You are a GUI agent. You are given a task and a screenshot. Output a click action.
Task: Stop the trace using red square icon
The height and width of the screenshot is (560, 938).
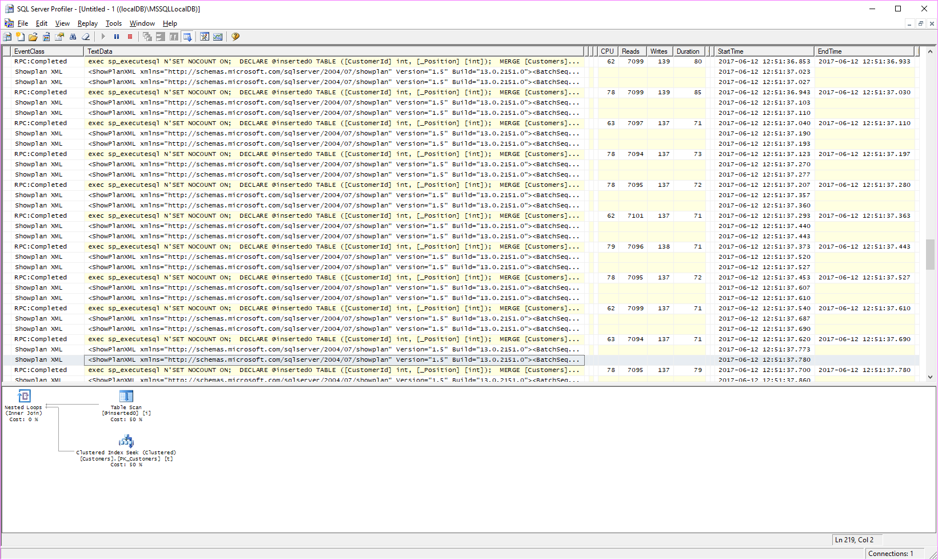coord(130,37)
